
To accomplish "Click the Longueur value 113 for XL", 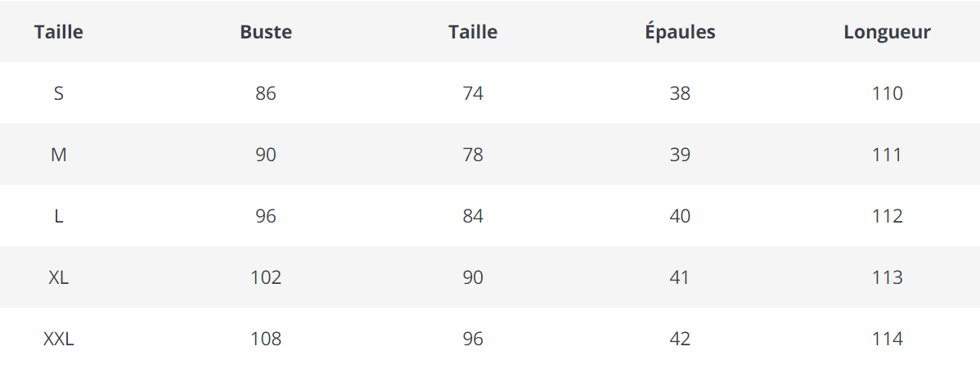I will 888,277.
